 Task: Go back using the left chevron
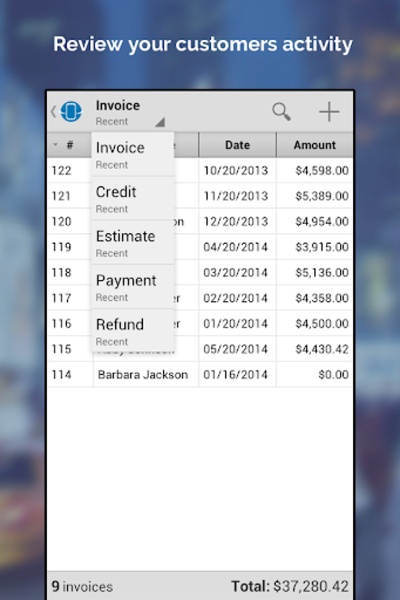pyautogui.click(x=54, y=112)
